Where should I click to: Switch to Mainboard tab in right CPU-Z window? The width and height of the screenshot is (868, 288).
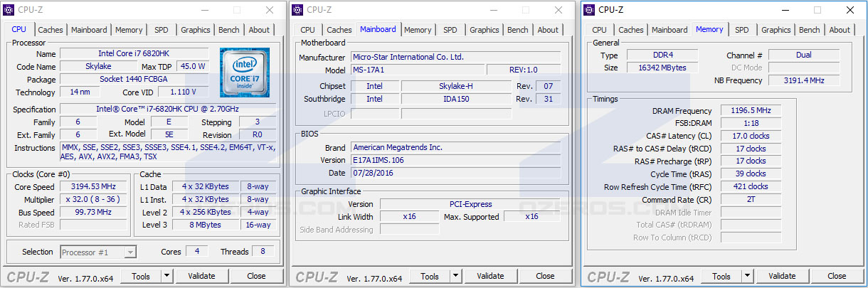click(x=669, y=30)
